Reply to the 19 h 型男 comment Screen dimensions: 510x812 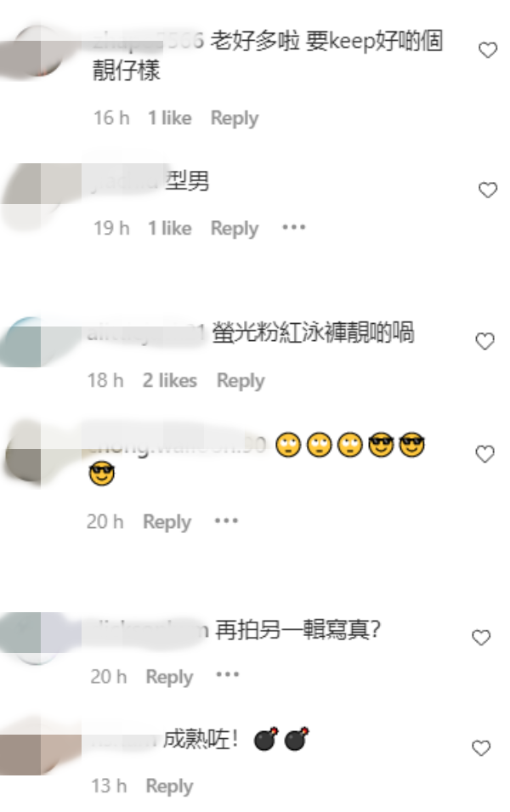(x=234, y=229)
